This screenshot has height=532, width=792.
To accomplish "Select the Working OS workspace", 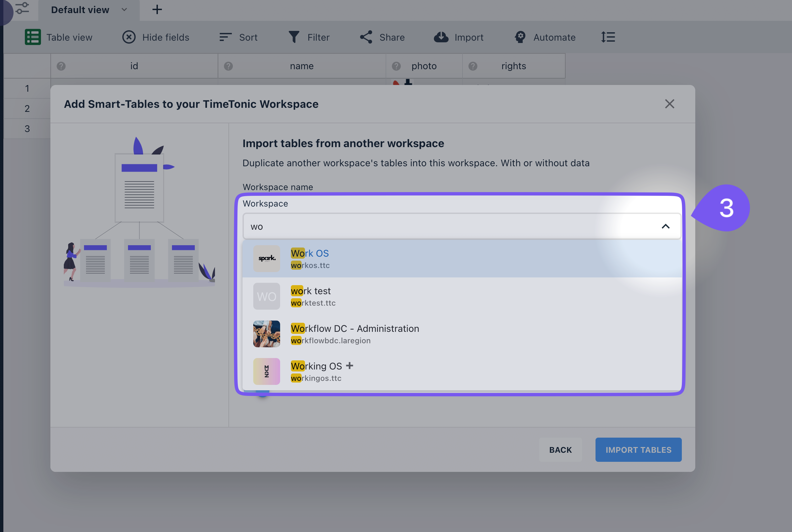I will (x=462, y=371).
